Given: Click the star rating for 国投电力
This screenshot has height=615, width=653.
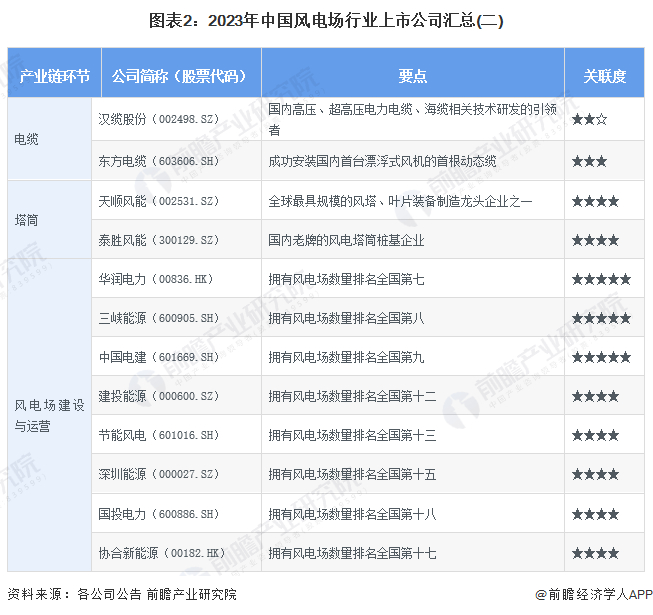Looking at the screenshot, I should 596,514.
